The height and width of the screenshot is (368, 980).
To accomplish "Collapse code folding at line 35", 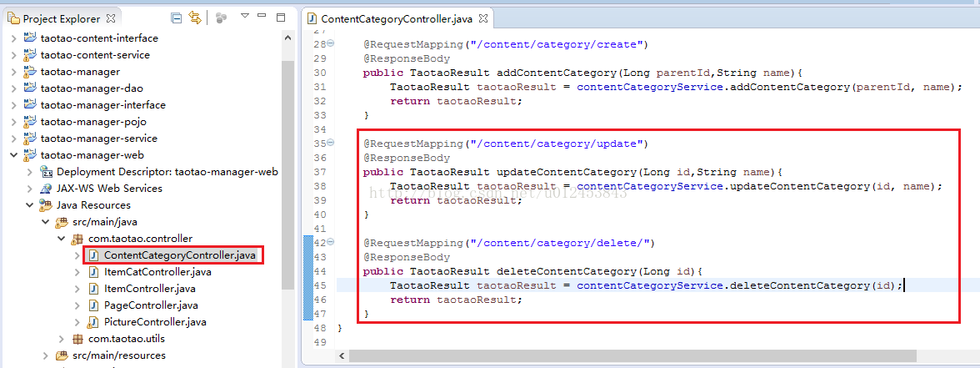I will 331,144.
